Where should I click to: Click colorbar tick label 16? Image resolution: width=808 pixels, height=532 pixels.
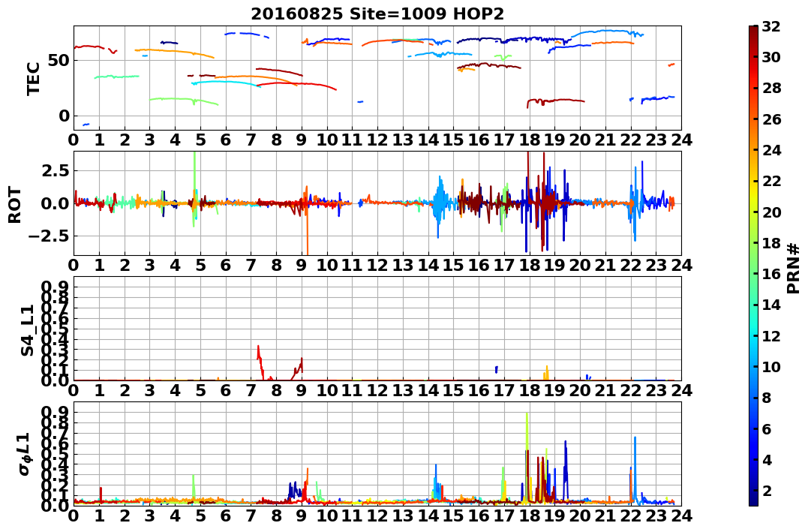(x=771, y=274)
